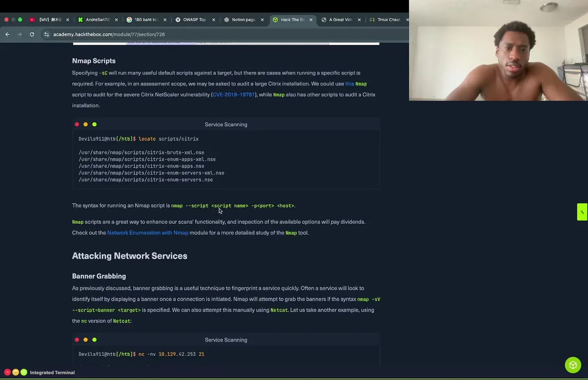This screenshot has height=380, width=588.
Task: Select citrix-enum-servers-xml.nse path line
Action: tap(151, 173)
